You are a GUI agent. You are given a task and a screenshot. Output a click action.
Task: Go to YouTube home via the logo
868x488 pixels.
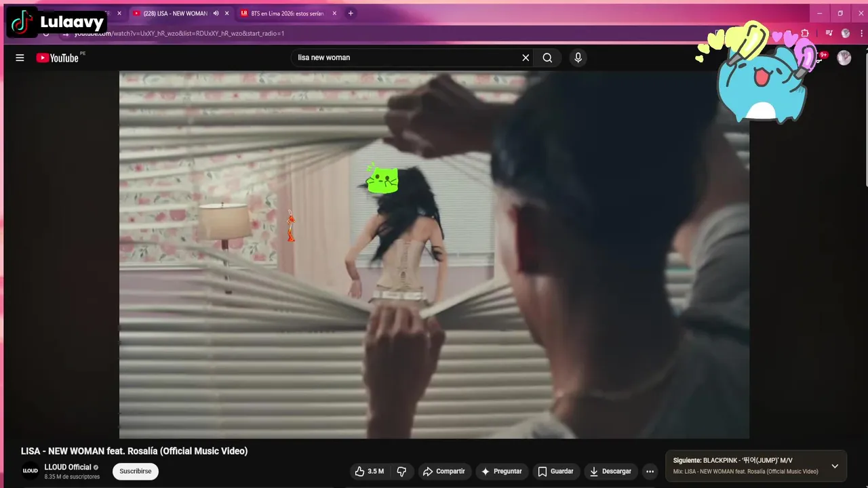(x=58, y=58)
